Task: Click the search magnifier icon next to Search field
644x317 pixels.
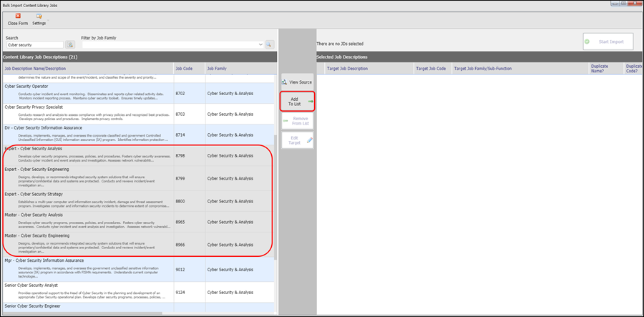Action: pos(70,44)
